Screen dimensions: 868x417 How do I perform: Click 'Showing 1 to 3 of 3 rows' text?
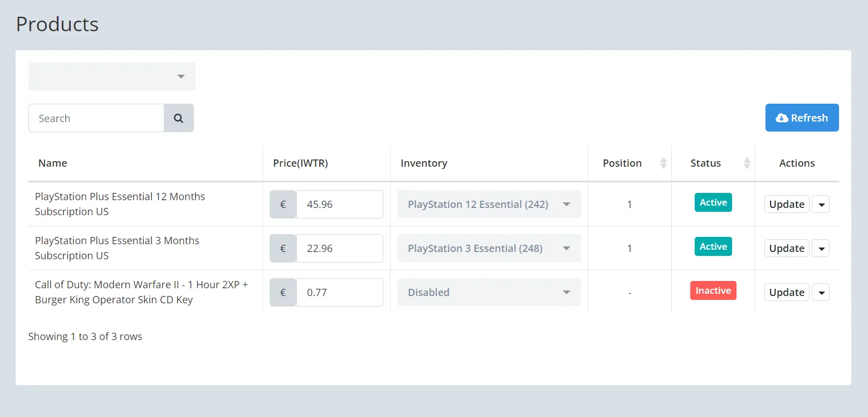pos(85,337)
